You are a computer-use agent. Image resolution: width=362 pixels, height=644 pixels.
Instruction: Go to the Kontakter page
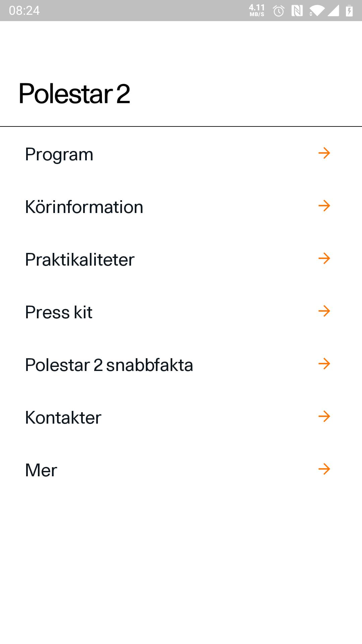pyautogui.click(x=181, y=417)
